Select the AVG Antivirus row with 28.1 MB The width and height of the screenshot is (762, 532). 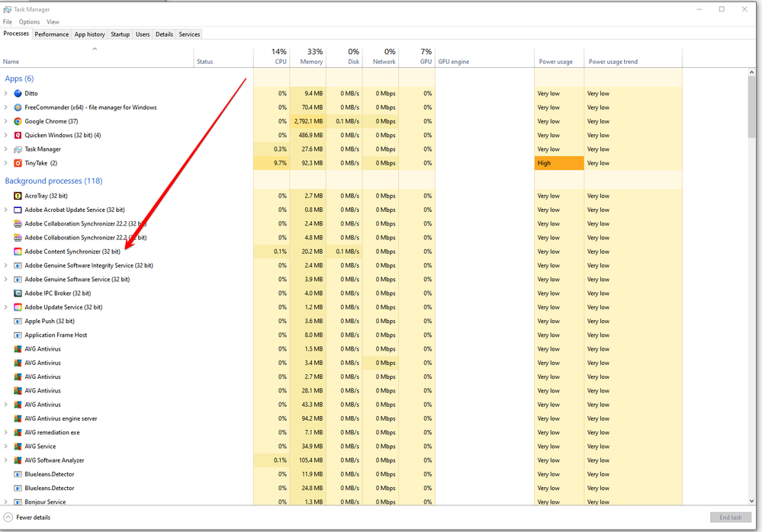coord(341,391)
